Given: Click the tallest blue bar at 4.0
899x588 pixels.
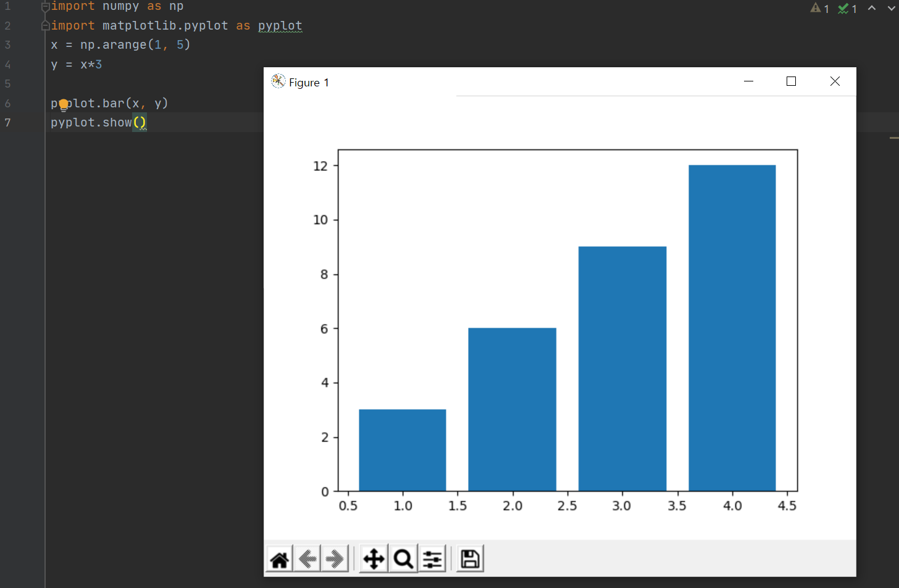Looking at the screenshot, I should [732, 327].
